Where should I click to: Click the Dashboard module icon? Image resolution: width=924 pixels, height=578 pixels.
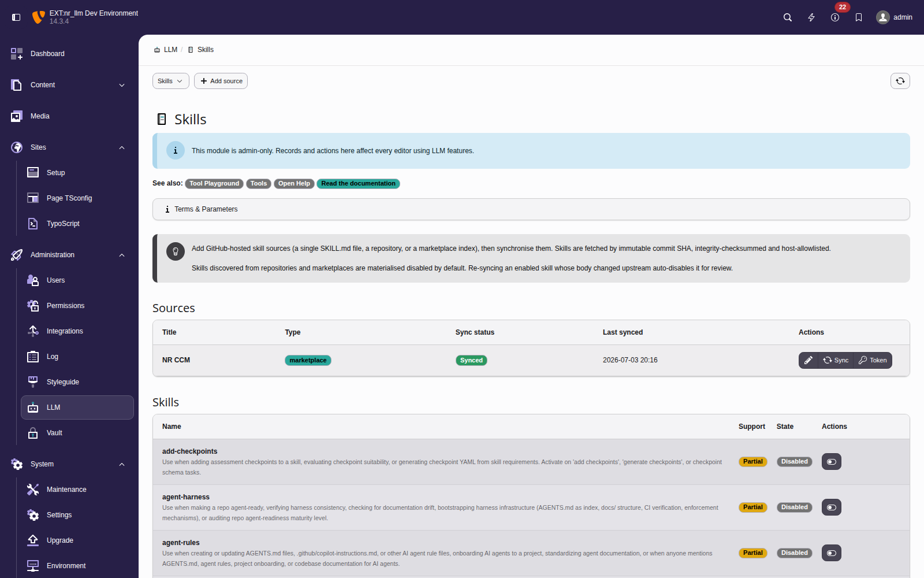(x=17, y=54)
